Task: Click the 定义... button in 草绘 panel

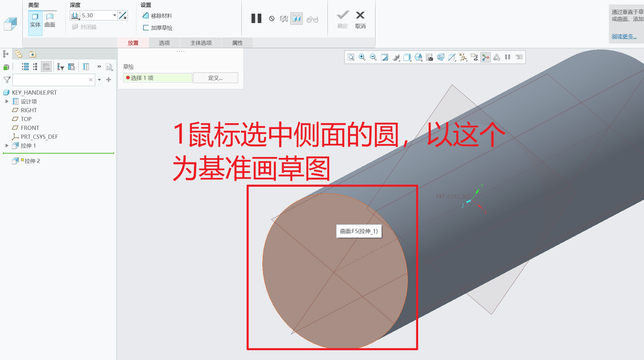Action: coord(215,78)
